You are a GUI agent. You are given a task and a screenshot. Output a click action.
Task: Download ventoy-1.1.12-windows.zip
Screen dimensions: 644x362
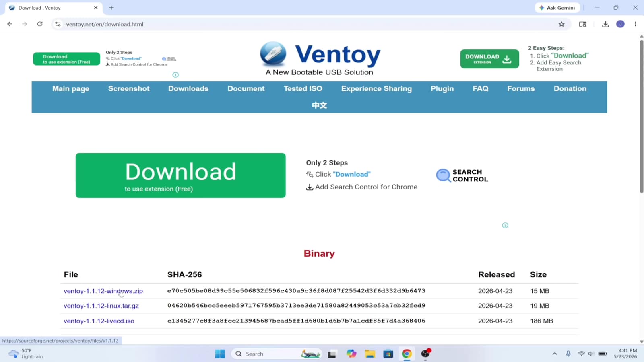[x=103, y=291]
